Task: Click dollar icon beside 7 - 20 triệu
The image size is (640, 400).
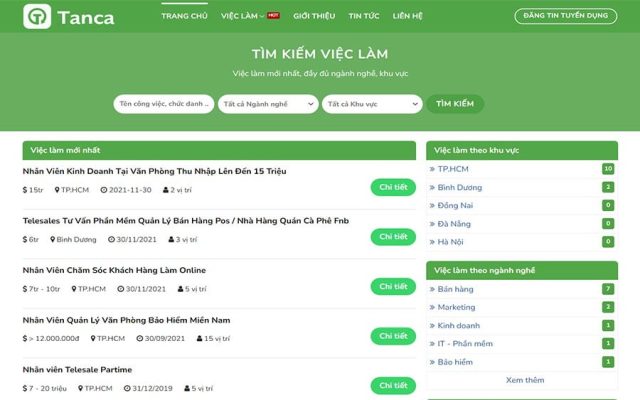Action: [25, 388]
